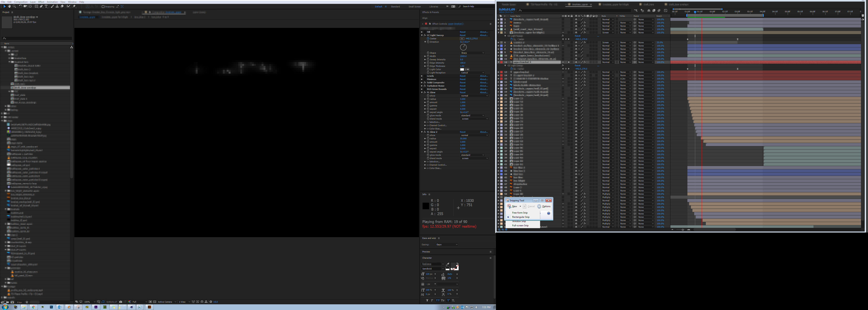
Task: Click the Center point picker crosshair icon
Action: pyautogui.click(x=462, y=39)
